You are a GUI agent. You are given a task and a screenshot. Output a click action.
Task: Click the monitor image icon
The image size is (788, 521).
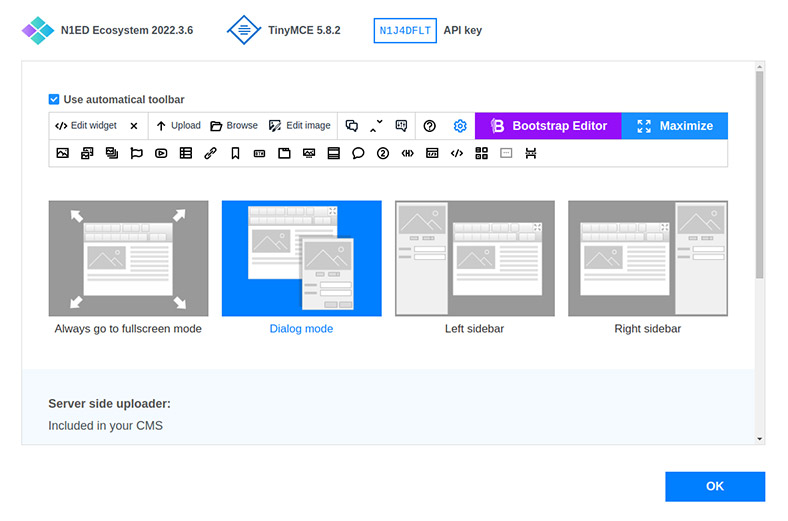tap(309, 153)
